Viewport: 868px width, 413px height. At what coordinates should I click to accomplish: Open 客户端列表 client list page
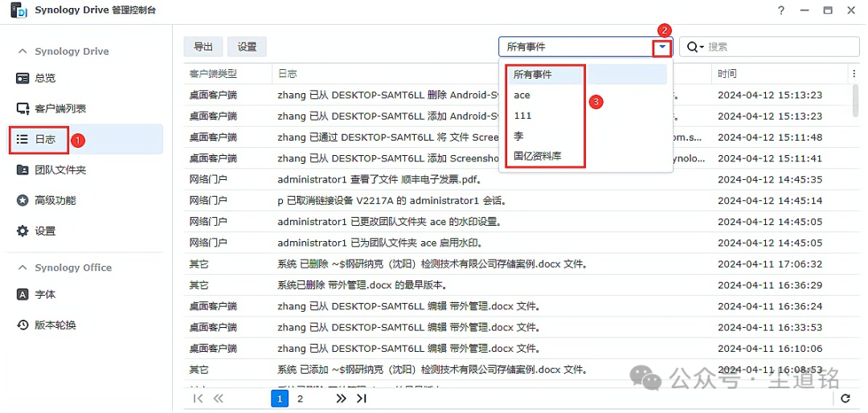coord(59,108)
